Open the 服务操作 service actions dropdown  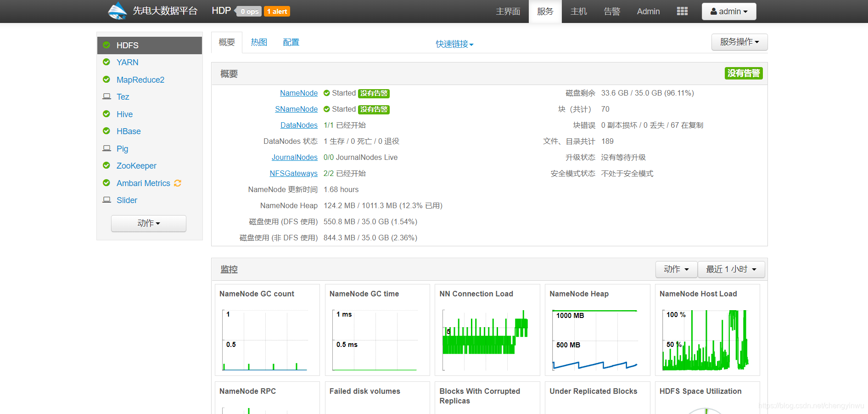(739, 42)
